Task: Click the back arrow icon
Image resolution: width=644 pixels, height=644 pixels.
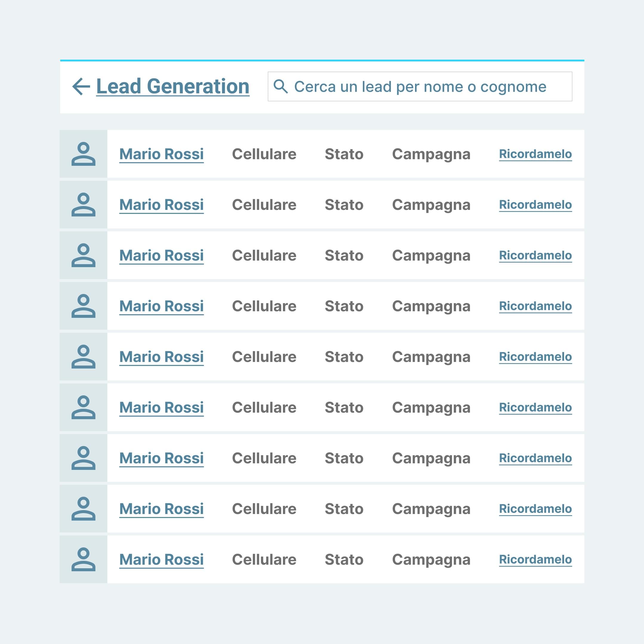Action: pos(81,87)
